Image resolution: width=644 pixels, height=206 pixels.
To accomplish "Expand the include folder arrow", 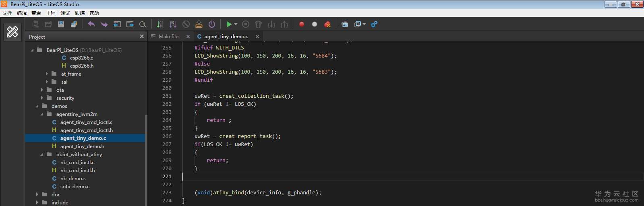I will pyautogui.click(x=37, y=202).
